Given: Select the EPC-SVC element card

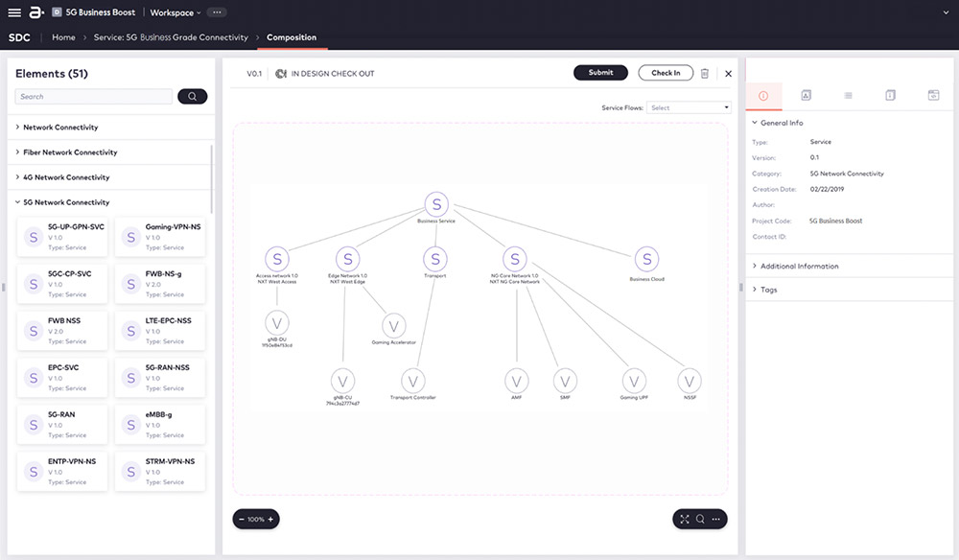Looking at the screenshot, I should (x=62, y=378).
